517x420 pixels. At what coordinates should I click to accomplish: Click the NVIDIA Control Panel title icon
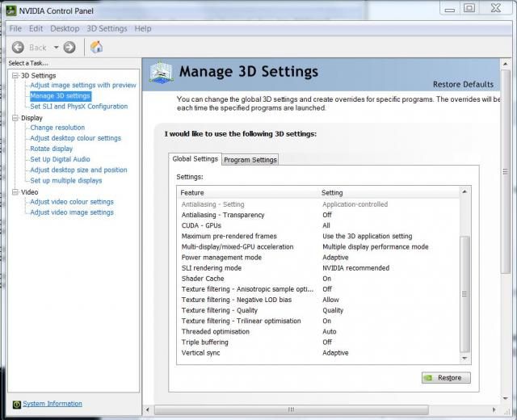[11, 10]
